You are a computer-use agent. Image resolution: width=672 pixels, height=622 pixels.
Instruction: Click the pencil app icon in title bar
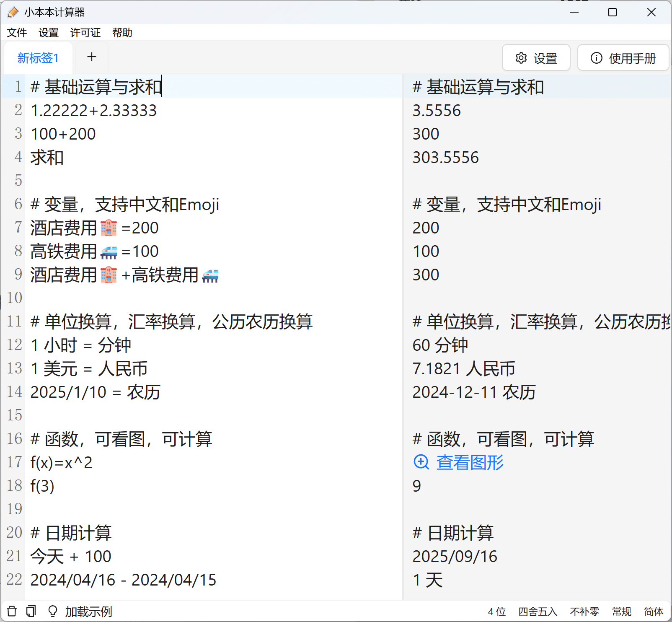coord(13,12)
